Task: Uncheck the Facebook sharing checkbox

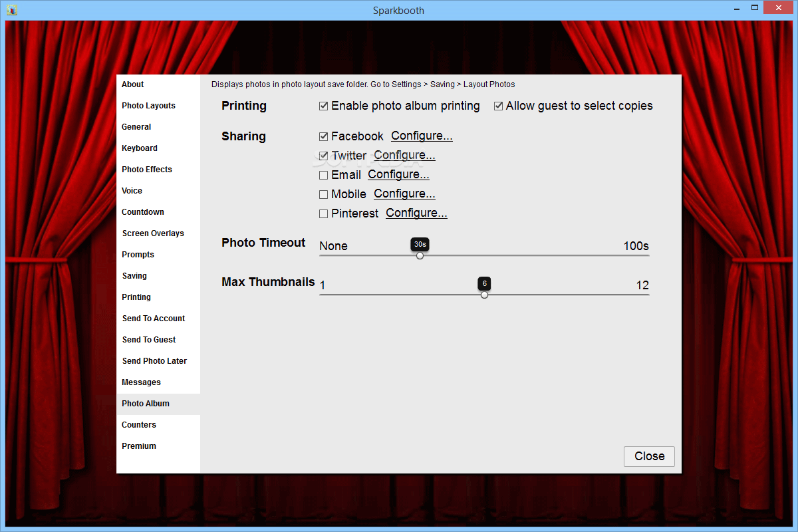Action: 324,136
